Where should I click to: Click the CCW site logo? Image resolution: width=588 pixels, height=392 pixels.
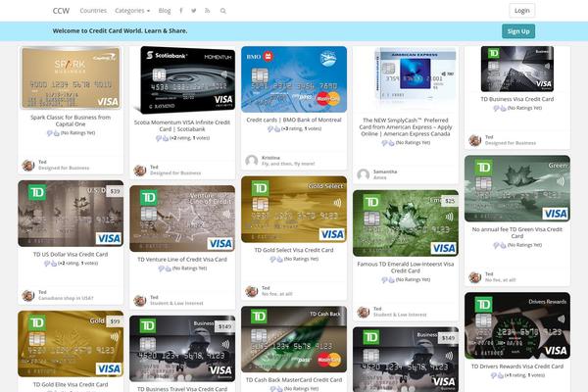coord(61,11)
